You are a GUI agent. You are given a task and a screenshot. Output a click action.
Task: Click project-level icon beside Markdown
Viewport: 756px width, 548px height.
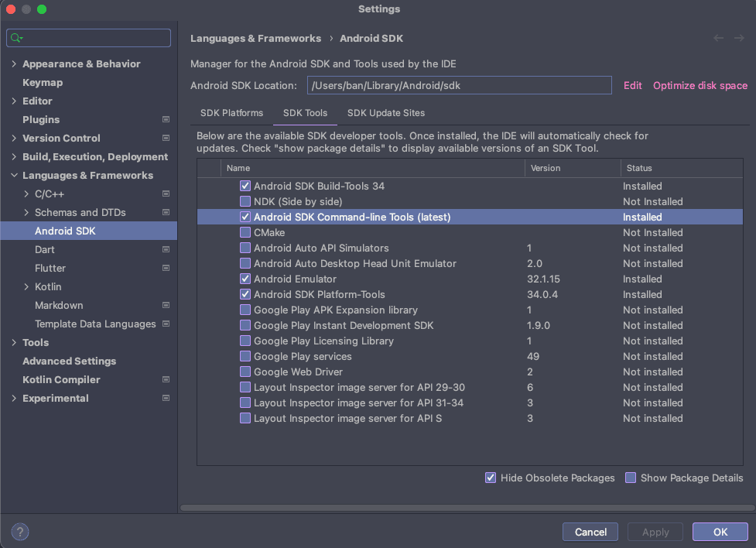(x=166, y=306)
